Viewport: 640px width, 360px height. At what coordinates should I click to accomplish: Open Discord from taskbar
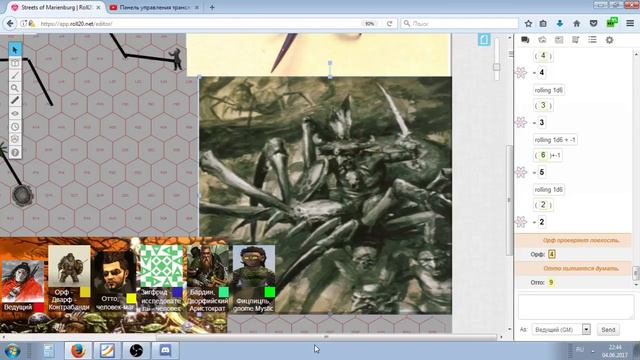(x=165, y=351)
